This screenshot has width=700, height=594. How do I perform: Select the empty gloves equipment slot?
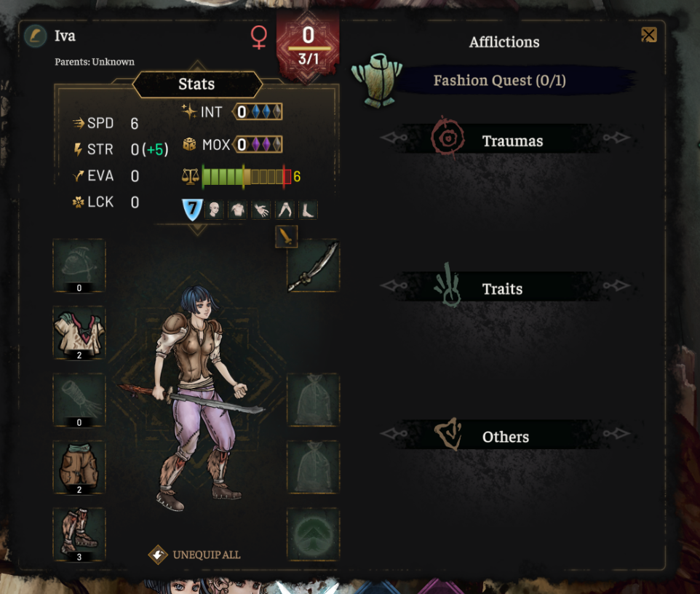(x=79, y=400)
